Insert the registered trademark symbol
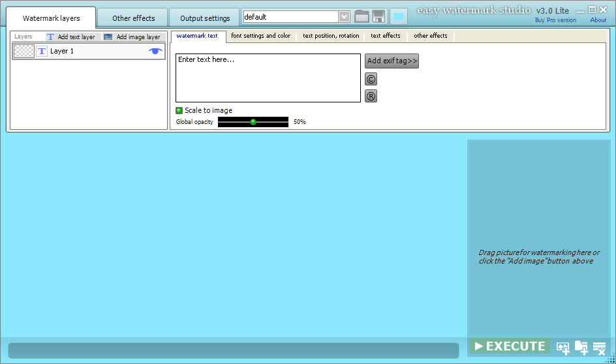Image resolution: width=616 pixels, height=364 pixels. click(371, 96)
